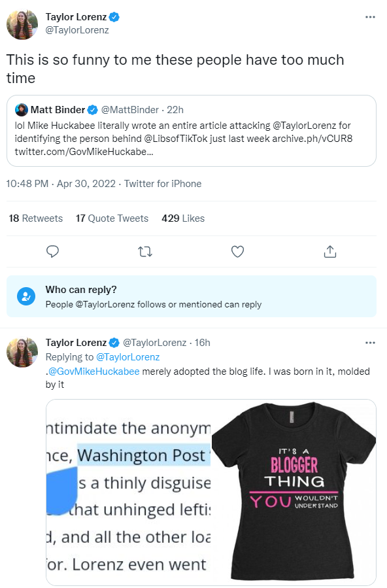
Task: Click the Replying to @TaylorLorenz link
Action: (x=128, y=357)
